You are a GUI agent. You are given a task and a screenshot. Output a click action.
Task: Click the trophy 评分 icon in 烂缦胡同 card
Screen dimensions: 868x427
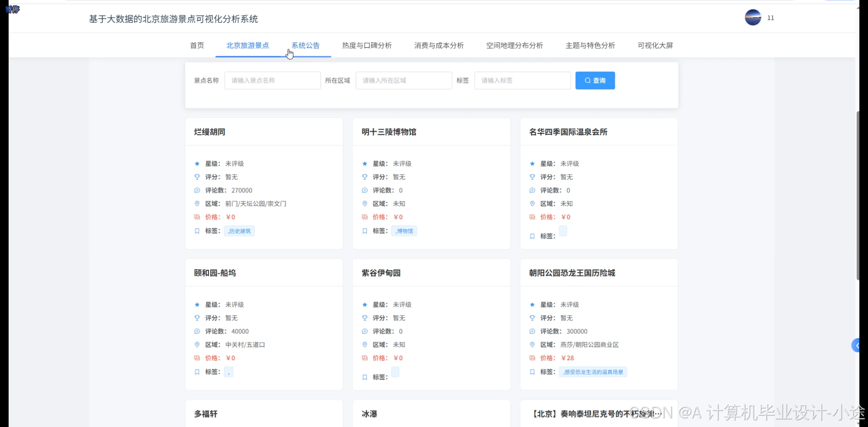(197, 177)
